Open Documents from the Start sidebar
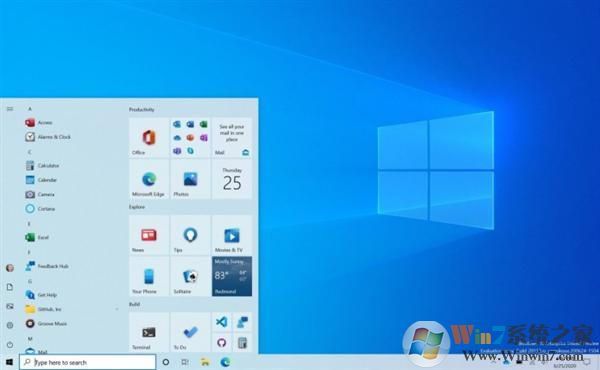 (10, 287)
